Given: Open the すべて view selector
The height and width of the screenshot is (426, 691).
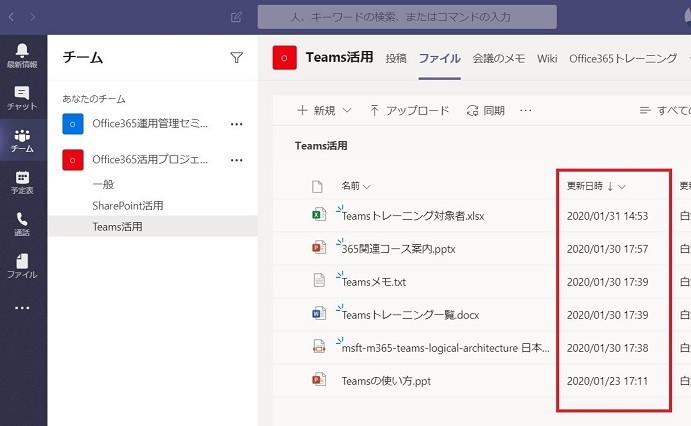Looking at the screenshot, I should point(665,111).
